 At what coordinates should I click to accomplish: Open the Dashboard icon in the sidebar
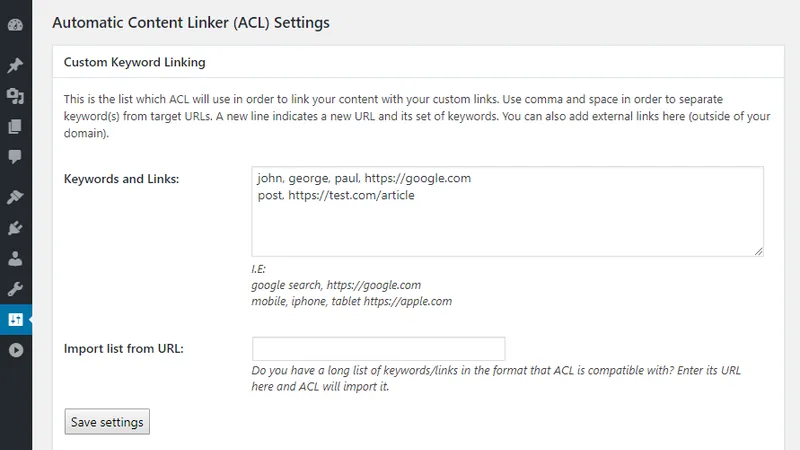(x=15, y=24)
